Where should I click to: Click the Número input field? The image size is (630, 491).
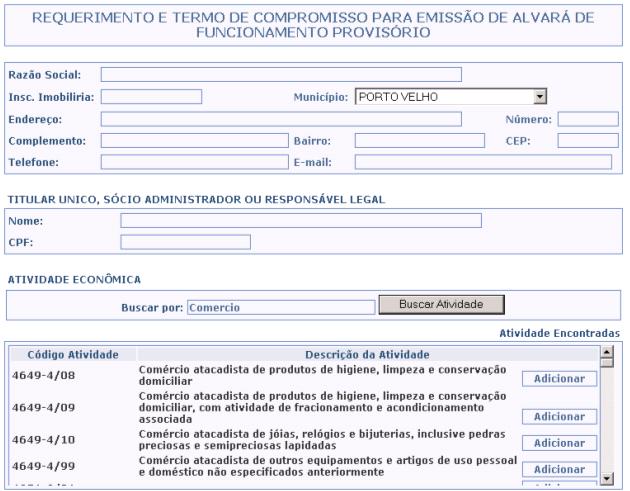point(588,119)
